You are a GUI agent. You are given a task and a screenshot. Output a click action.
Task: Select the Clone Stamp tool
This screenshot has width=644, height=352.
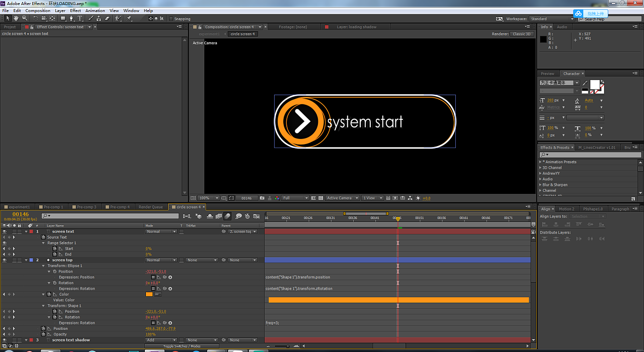click(99, 18)
